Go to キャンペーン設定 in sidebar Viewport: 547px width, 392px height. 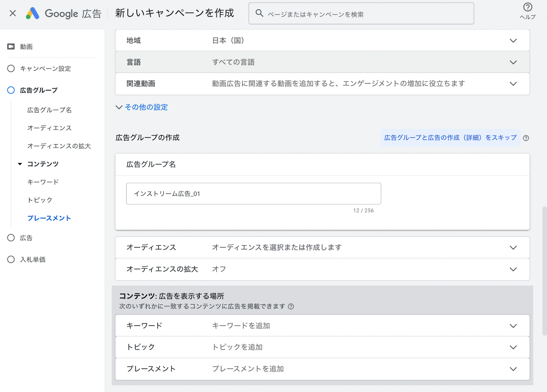point(45,69)
